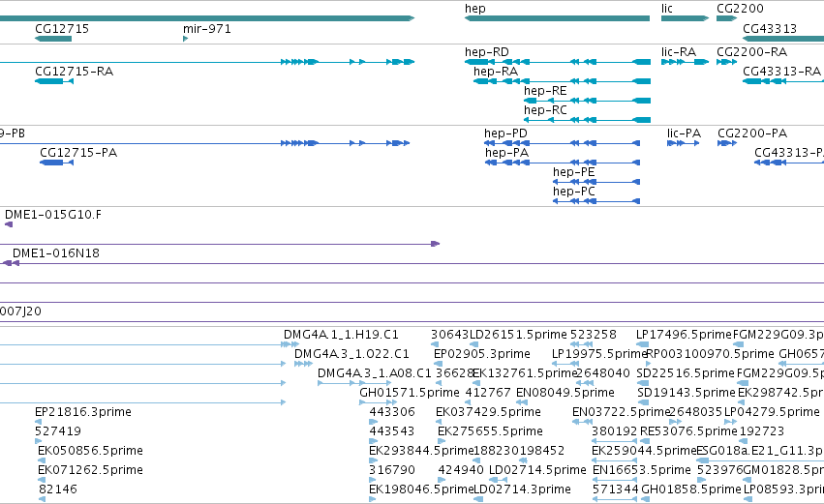This screenshot has width=824, height=504.
Task: Open EST EK275655.5prime
Action: (x=490, y=431)
